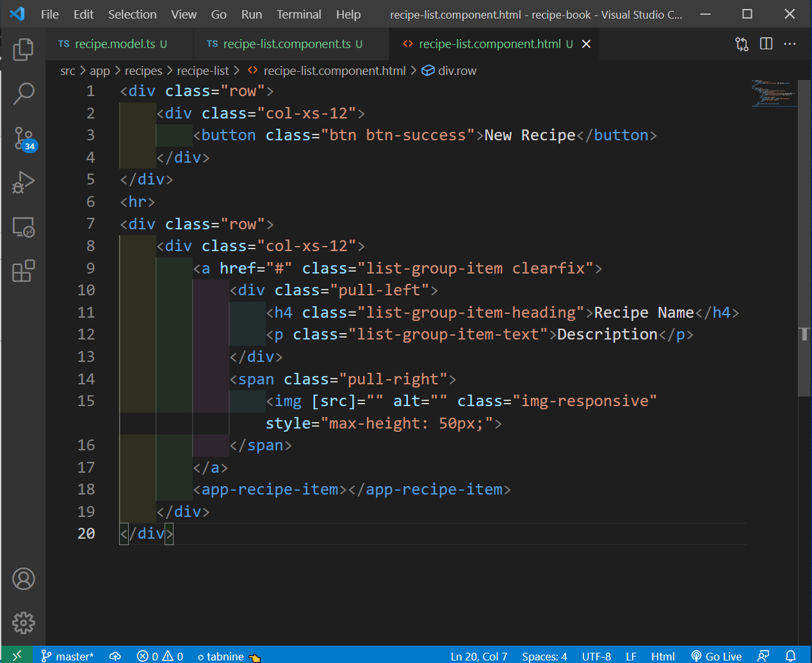Split the editor to the right
812x663 pixels.
point(766,44)
